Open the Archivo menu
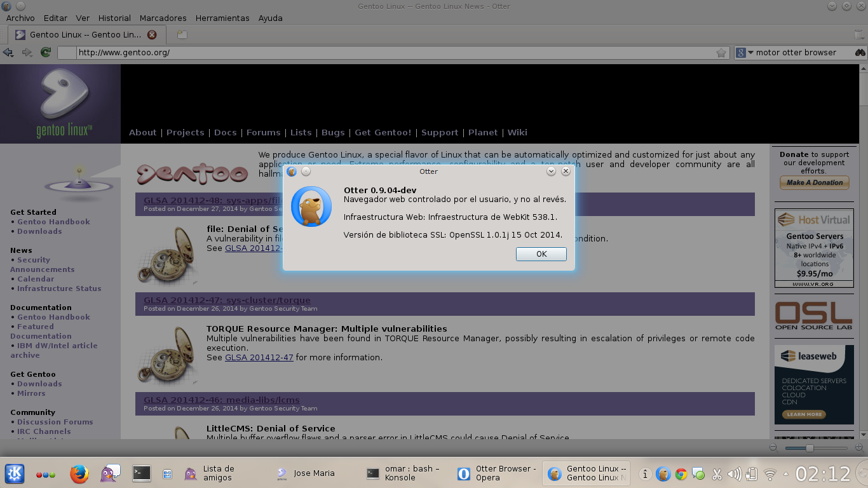 click(x=20, y=18)
